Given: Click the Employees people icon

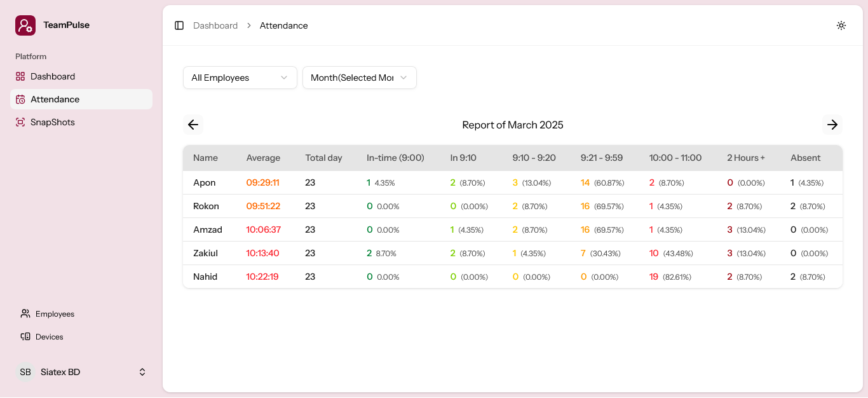Looking at the screenshot, I should 25,314.
